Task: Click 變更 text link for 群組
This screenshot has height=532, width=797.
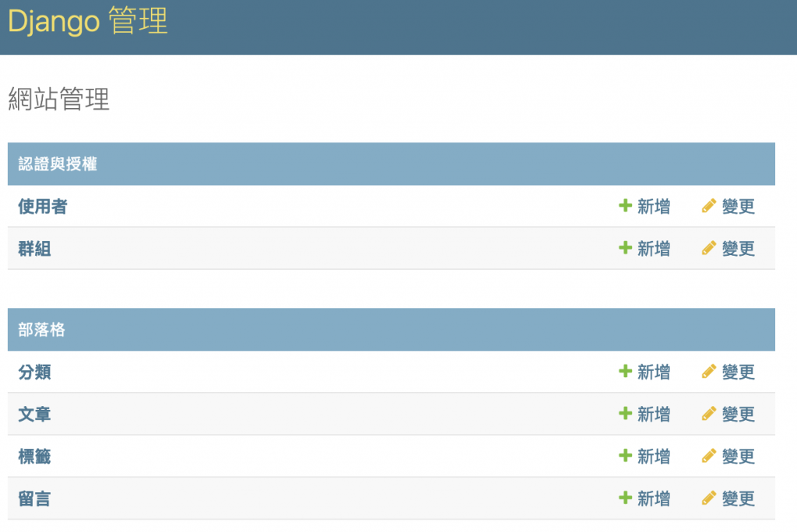Action: [738, 248]
